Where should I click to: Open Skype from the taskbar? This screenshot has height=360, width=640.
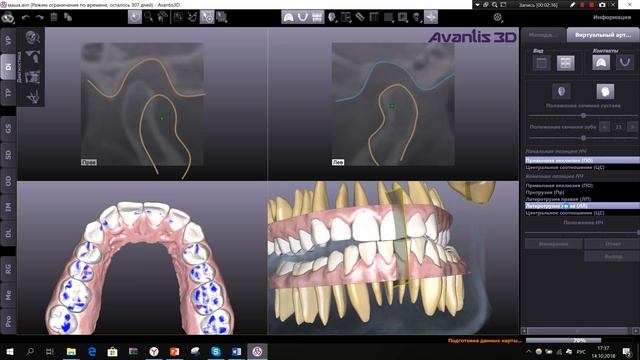[216, 351]
